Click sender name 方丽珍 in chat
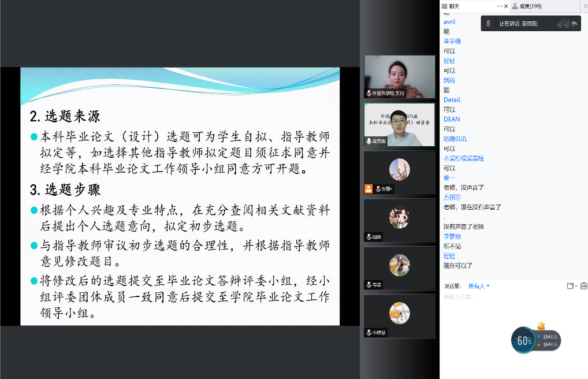This screenshot has height=379, width=588. 452,198
